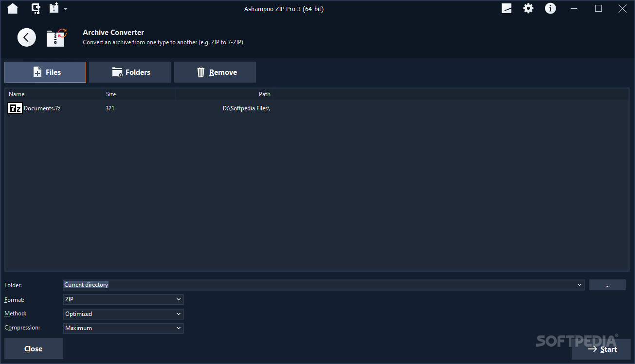635x364 pixels.
Task: Click the Close button
Action: coord(34,349)
